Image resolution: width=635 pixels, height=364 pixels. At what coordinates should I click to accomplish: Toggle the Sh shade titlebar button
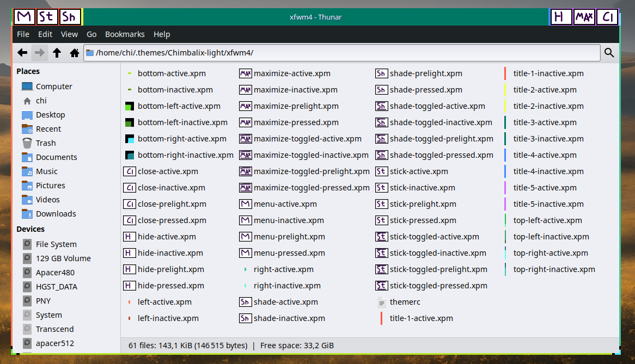click(x=70, y=17)
